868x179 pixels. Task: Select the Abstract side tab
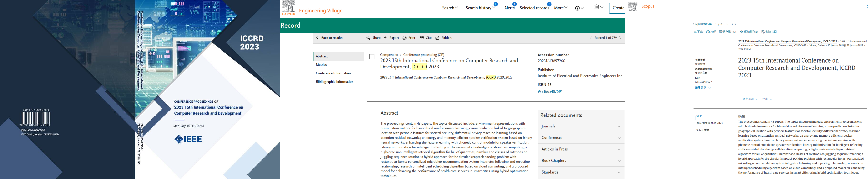click(339, 56)
